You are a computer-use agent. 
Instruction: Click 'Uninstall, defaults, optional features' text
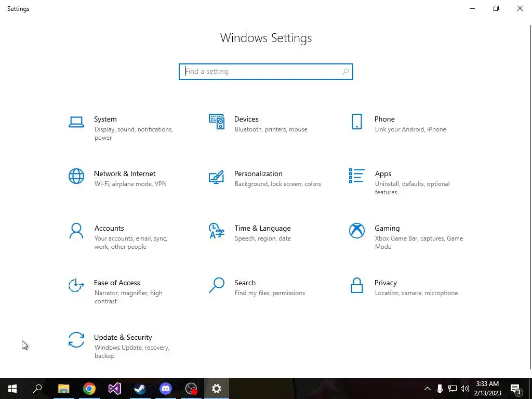point(412,188)
